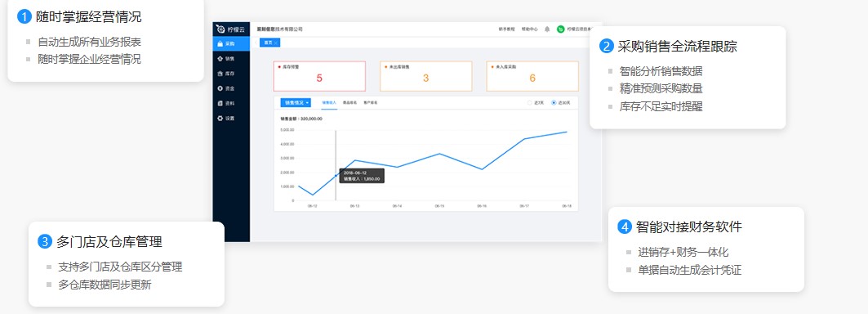
Task: Click the 库存预警 card showing 5
Action: pos(319,76)
